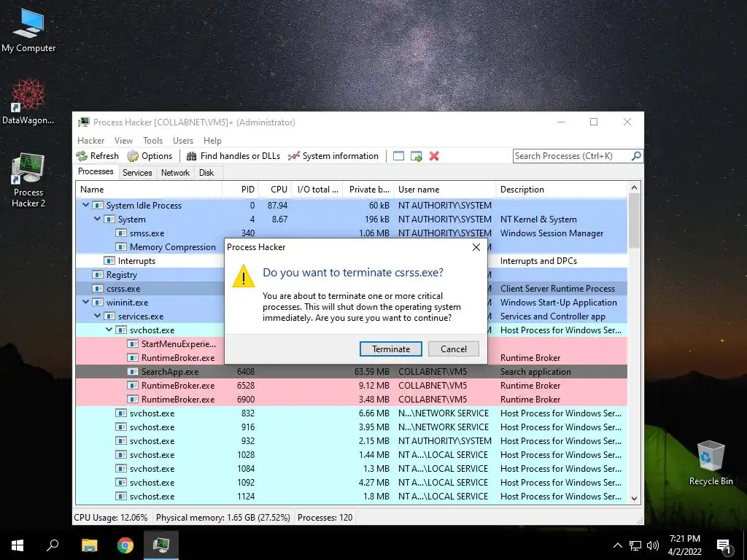Viewport: 747px width, 560px height.
Task: Open Process Hacker 2 desktop shortcut
Action: tap(28, 180)
